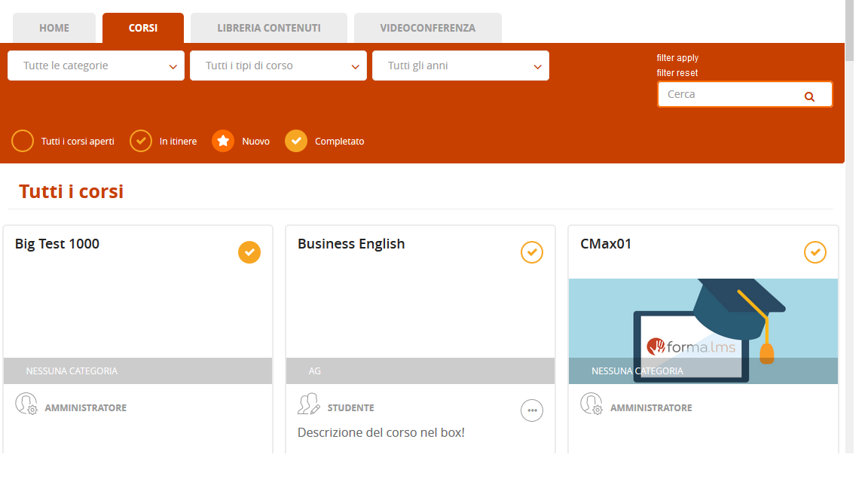Click Business English status check icon
Screen dimensions: 868x488
point(532,252)
